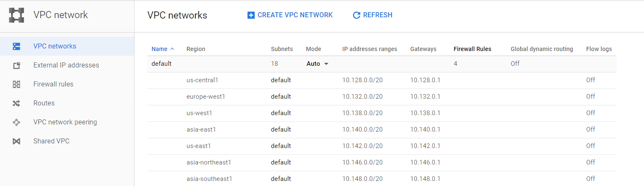Go to the Routes menu item
The image size is (644, 186).
(x=44, y=103)
